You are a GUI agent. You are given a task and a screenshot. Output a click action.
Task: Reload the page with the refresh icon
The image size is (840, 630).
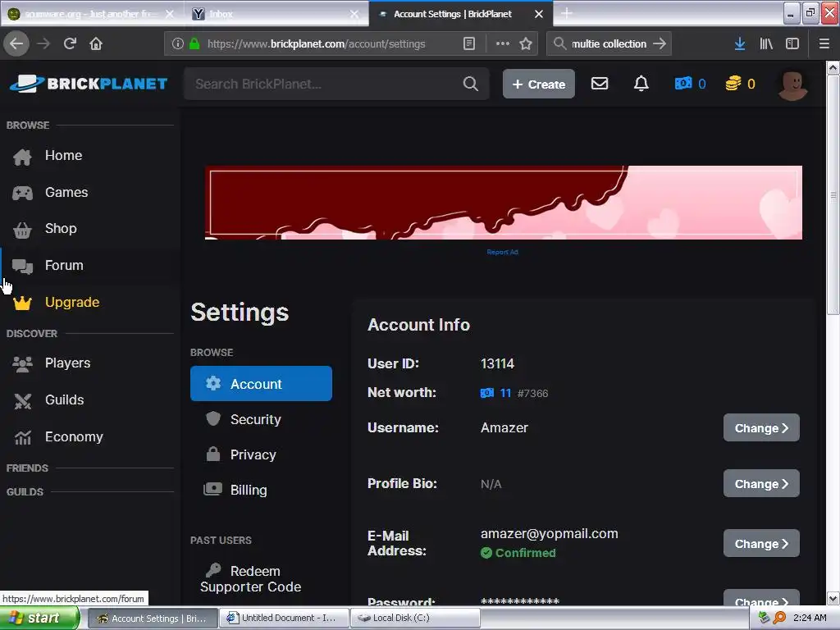coord(70,43)
